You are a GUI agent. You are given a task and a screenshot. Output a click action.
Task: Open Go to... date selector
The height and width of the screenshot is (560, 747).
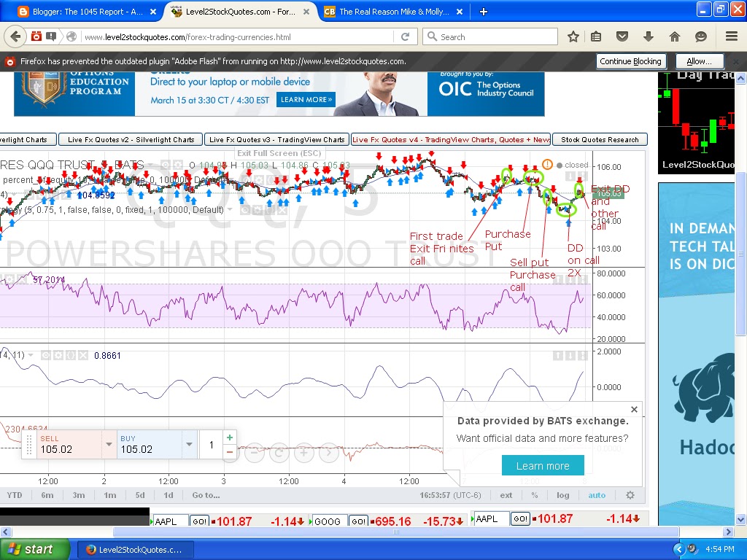pyautogui.click(x=206, y=495)
